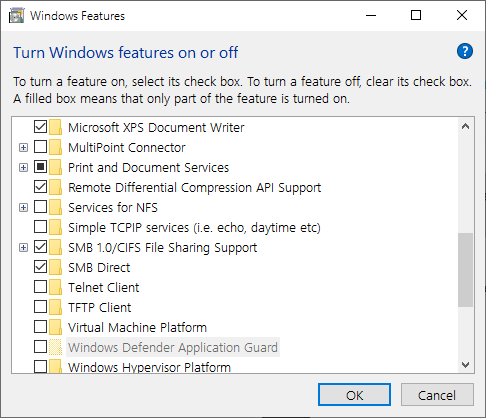Select the Virtual Machine Platform folder icon
The image size is (486, 418).
pyautogui.click(x=55, y=327)
